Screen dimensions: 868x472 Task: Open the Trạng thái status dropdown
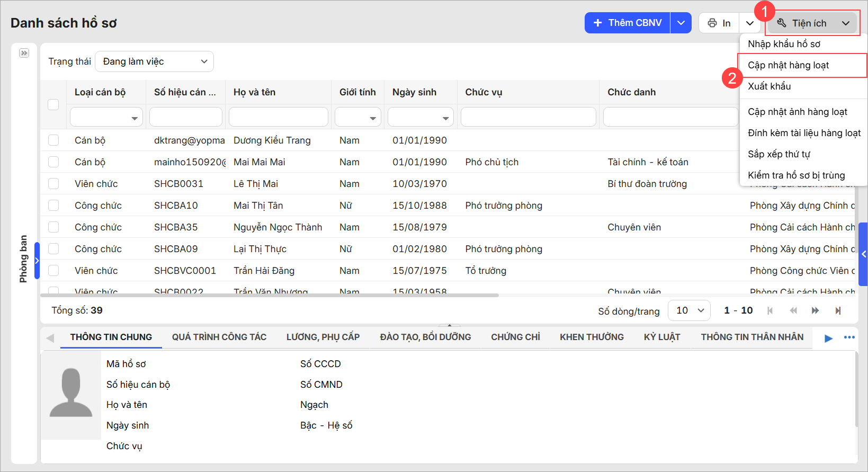[x=154, y=61]
